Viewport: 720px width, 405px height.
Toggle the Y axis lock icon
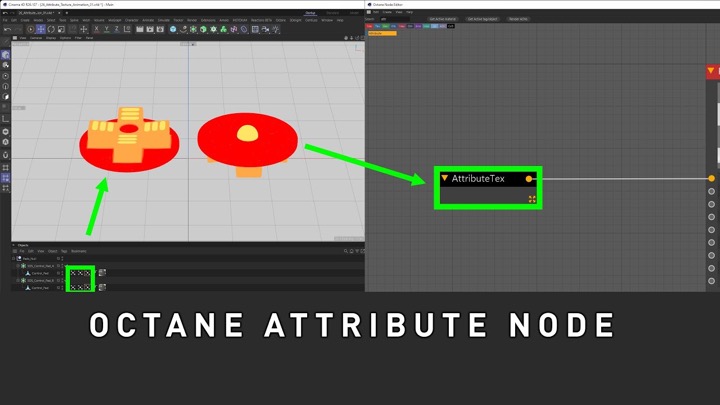pyautogui.click(x=107, y=29)
